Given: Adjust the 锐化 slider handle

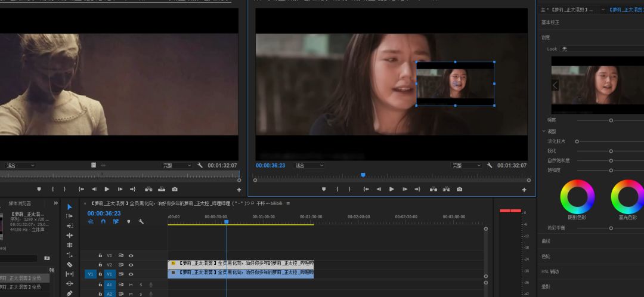Looking at the screenshot, I should [611, 151].
